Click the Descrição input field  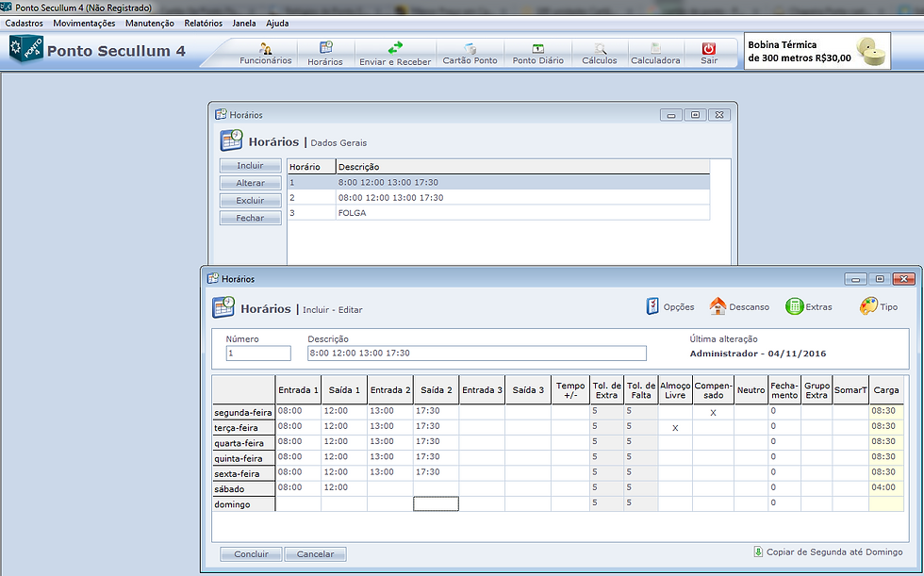coord(477,354)
